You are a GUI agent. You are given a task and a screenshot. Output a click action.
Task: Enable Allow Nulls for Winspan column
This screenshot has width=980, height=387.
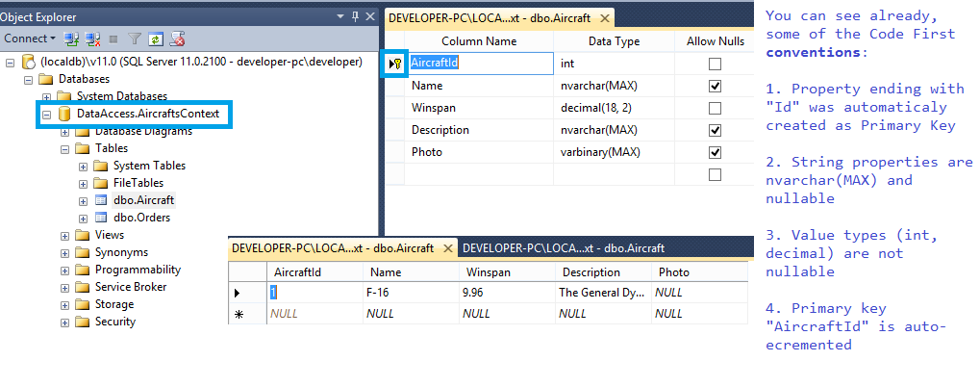click(x=714, y=108)
